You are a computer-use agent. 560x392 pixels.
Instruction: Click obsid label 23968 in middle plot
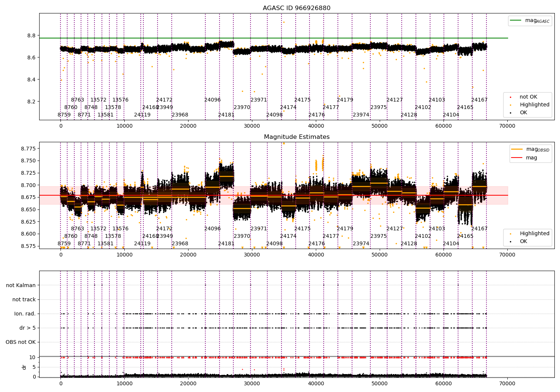(180, 244)
